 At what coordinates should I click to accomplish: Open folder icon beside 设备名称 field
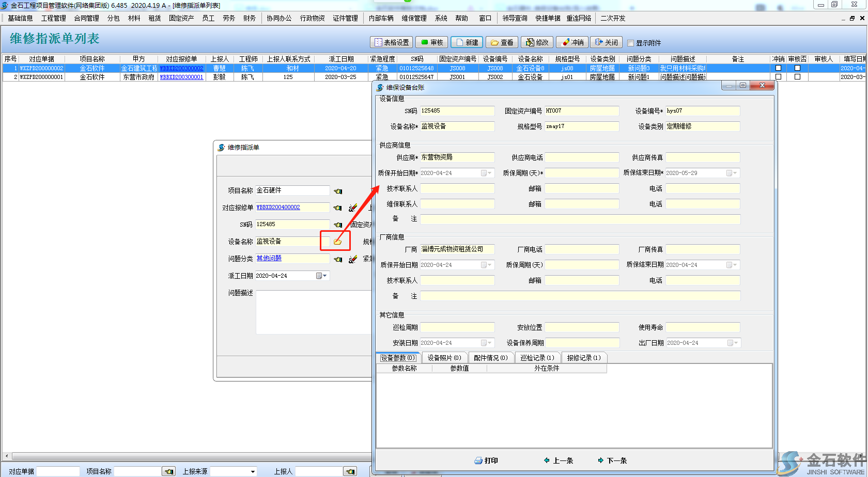coord(337,242)
